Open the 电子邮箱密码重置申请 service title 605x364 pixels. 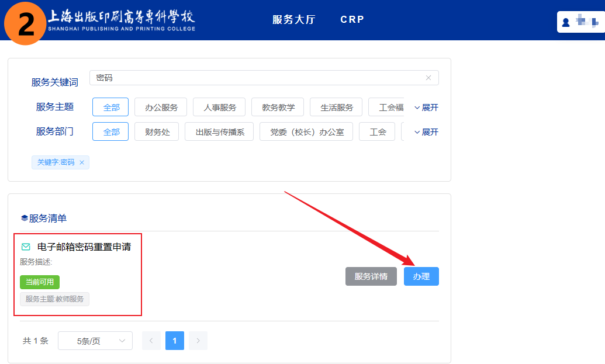tap(84, 247)
